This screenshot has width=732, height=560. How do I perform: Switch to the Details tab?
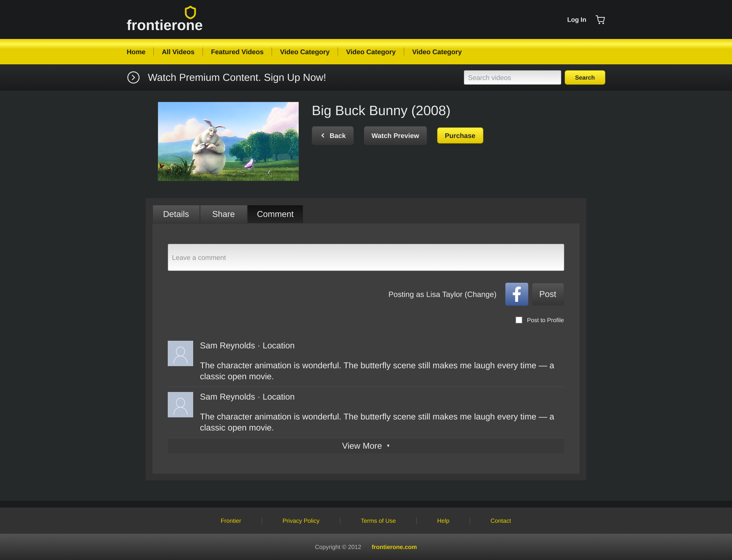[176, 214]
